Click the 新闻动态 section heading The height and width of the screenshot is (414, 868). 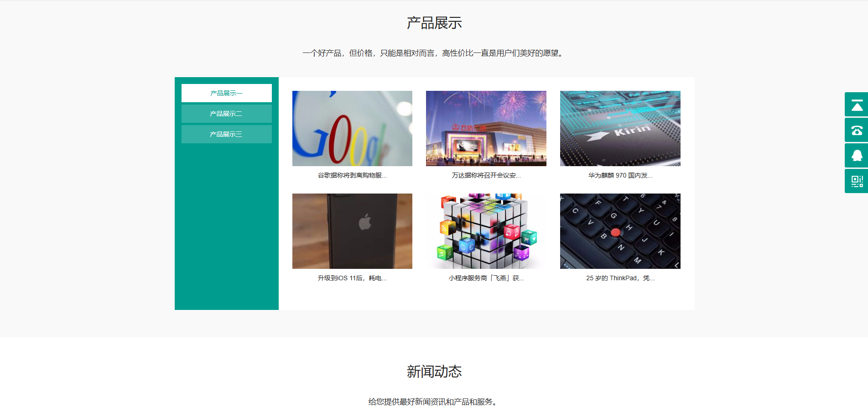[434, 372]
